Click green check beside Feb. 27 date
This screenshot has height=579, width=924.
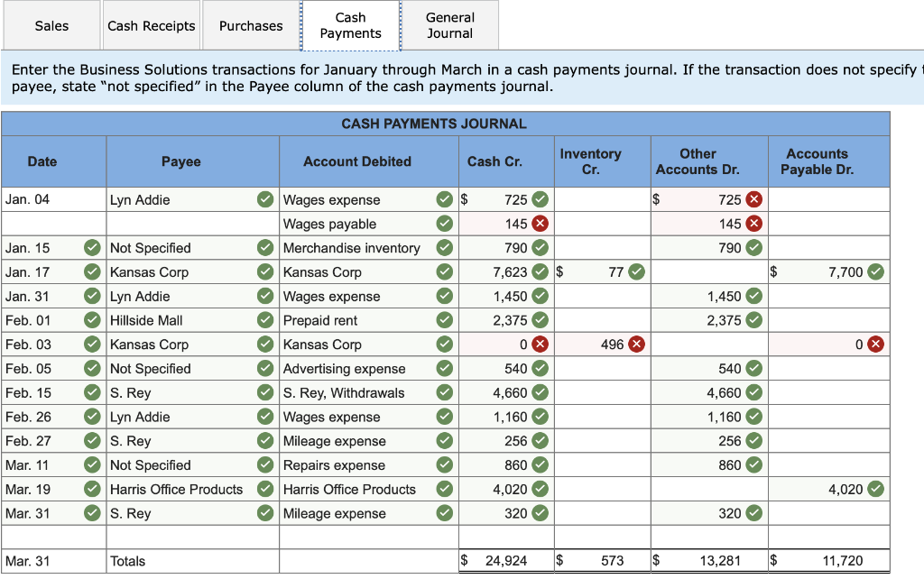[x=92, y=441]
